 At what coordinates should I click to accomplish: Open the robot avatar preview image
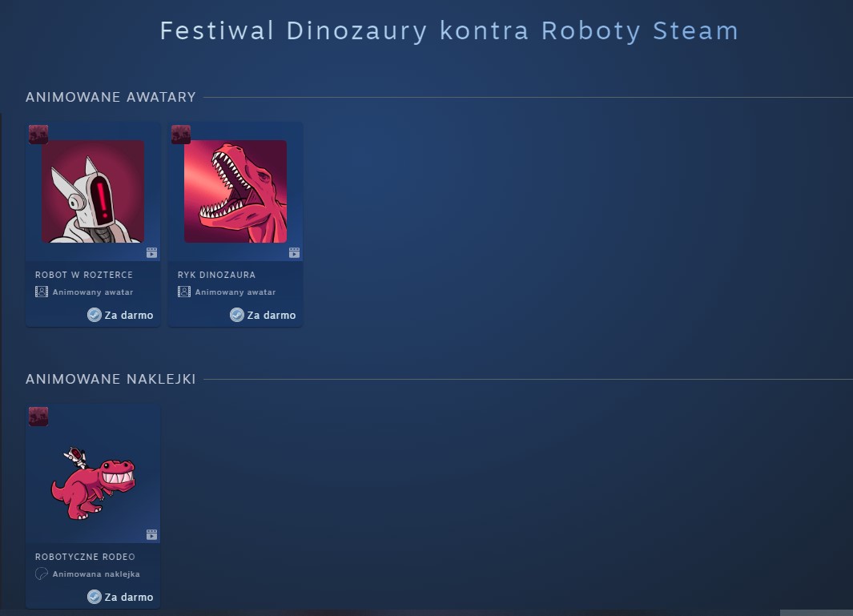point(93,191)
